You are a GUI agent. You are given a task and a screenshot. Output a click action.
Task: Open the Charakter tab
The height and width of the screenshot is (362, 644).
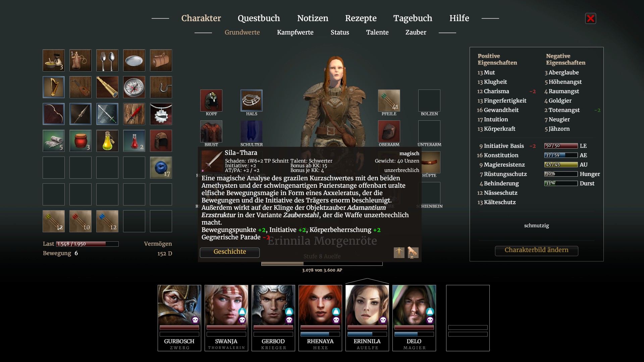201,18
